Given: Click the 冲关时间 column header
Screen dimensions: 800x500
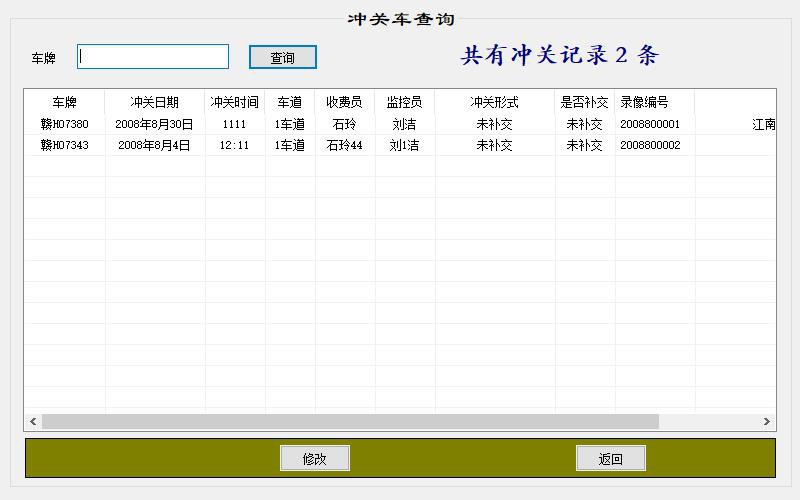Looking at the screenshot, I should coord(235,102).
